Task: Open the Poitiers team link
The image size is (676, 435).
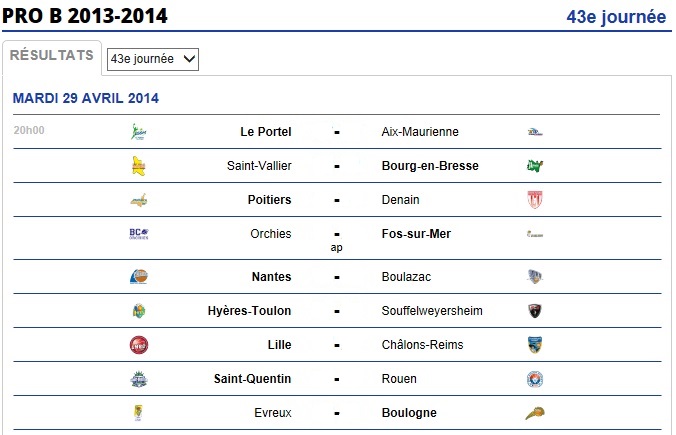Action: 269,200
